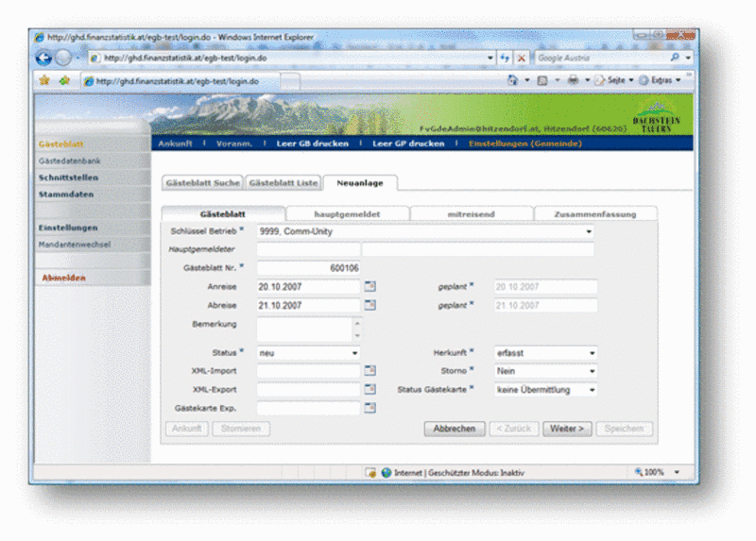Screen dimensions: 756x541
Task: Open the Status Gästekarte dropdown
Action: point(592,389)
